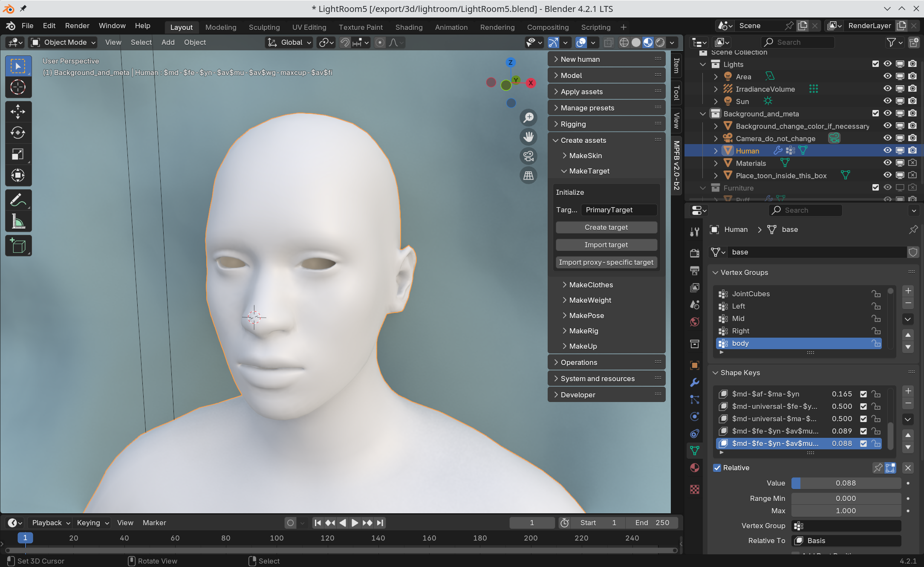924x567 pixels.
Task: Open the Render properties tab icon
Action: click(x=695, y=253)
